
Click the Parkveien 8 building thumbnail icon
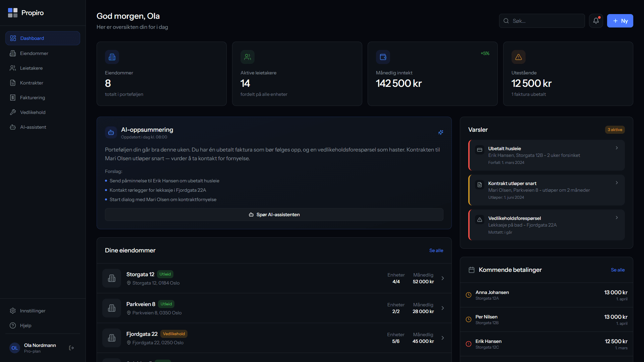(x=112, y=308)
